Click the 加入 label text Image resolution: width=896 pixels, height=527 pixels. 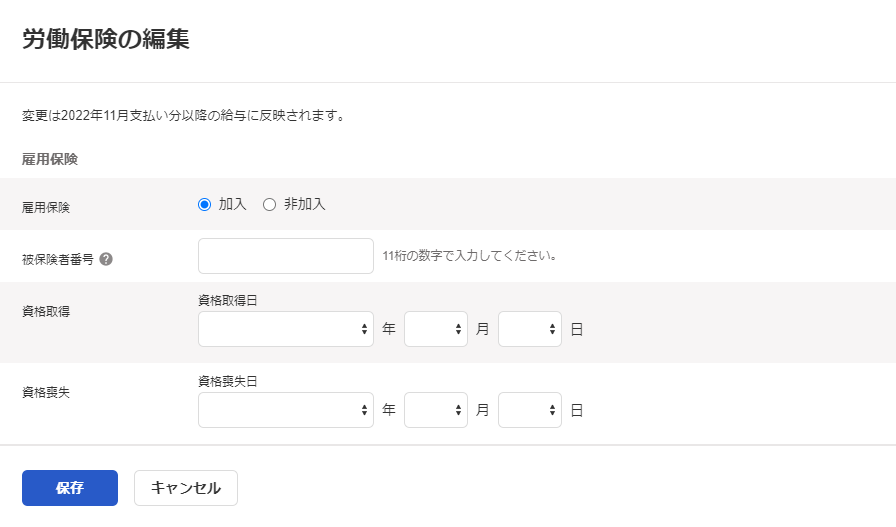(x=232, y=204)
